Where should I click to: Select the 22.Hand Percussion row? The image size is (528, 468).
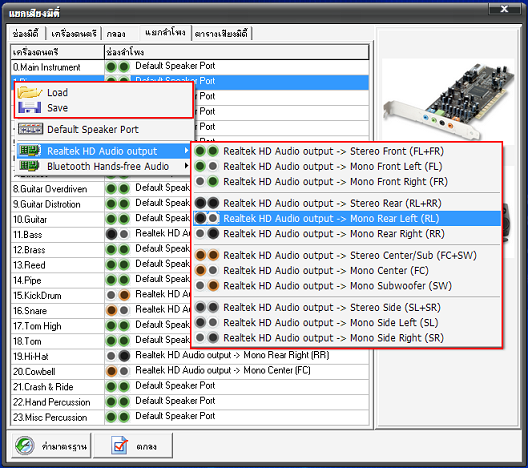coord(190,402)
